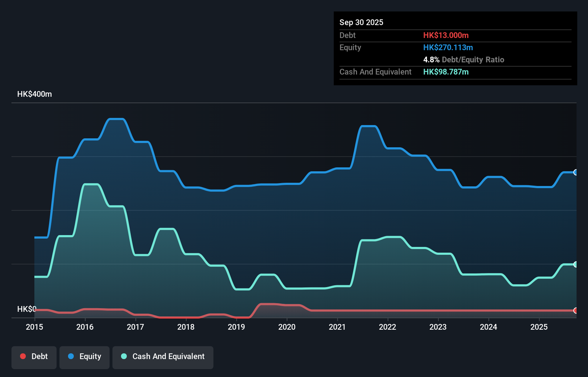Select the Equity line endpoint marker
This screenshot has height=377, width=588.
(576, 172)
